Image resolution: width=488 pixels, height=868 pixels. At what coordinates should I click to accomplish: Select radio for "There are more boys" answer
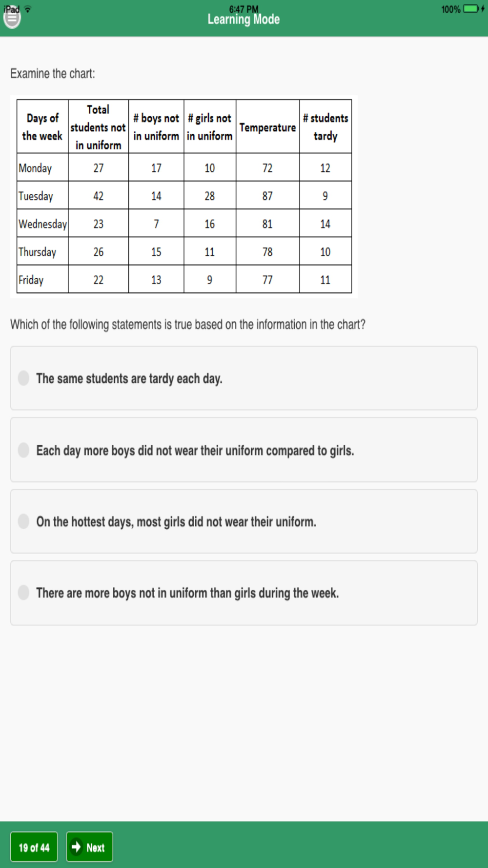click(x=23, y=592)
